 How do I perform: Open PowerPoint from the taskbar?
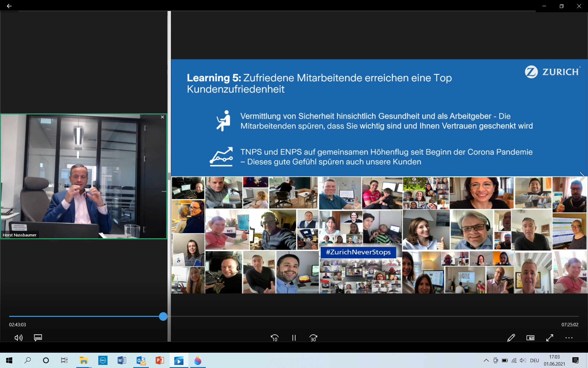coord(160,360)
